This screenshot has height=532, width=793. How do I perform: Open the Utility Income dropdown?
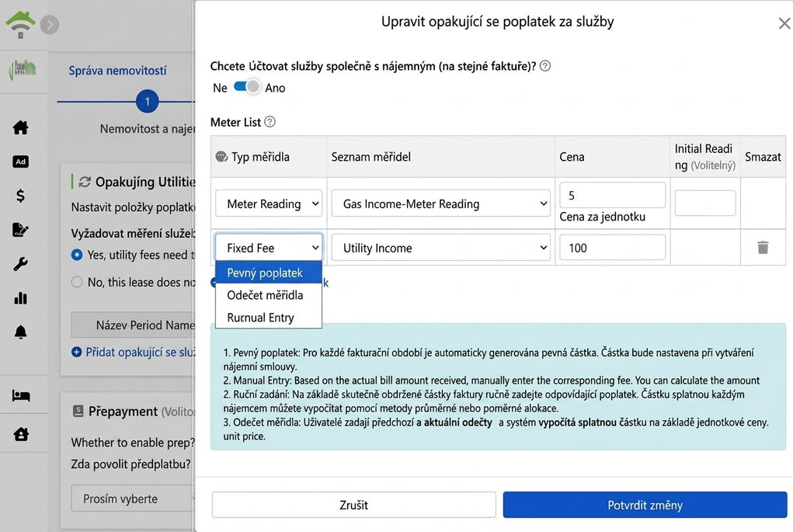coord(440,247)
